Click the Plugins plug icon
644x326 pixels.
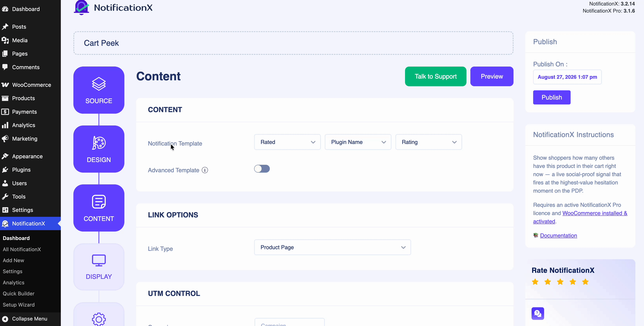coord(5,170)
